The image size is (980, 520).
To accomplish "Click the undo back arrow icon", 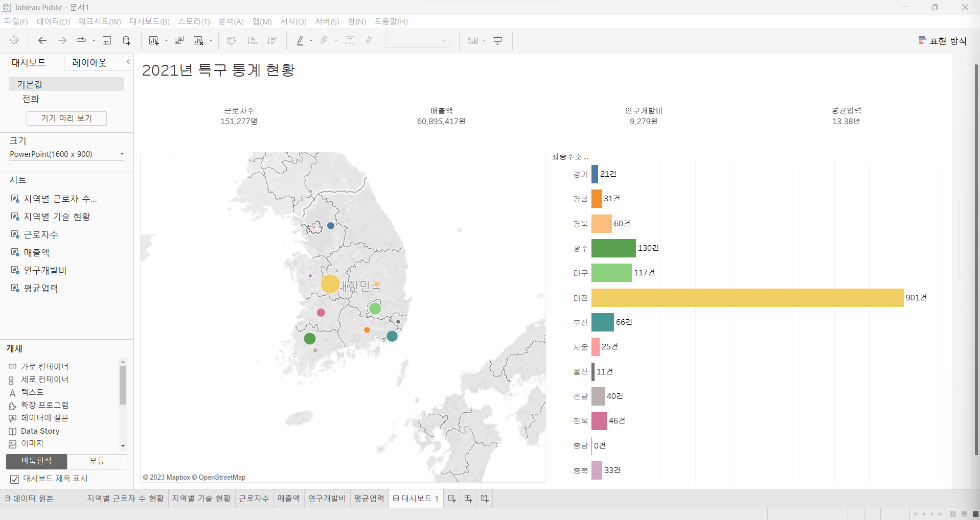I will tap(42, 40).
